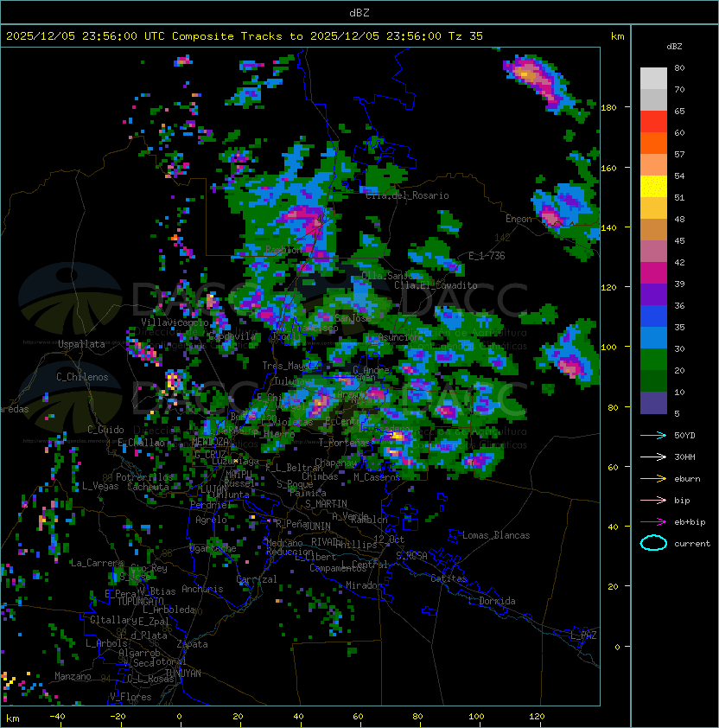Click the 'current' legend label
This screenshot has width=719, height=728.
[692, 544]
